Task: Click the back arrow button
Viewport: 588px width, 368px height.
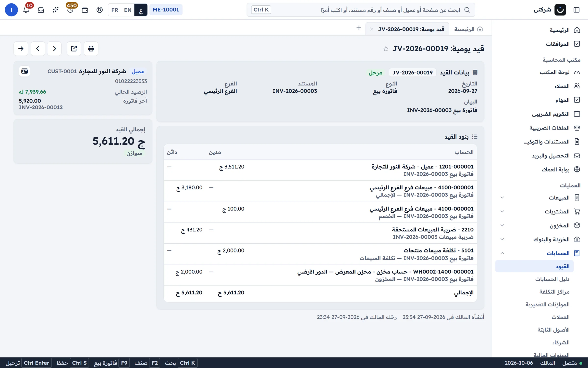Action: pyautogui.click(x=21, y=49)
